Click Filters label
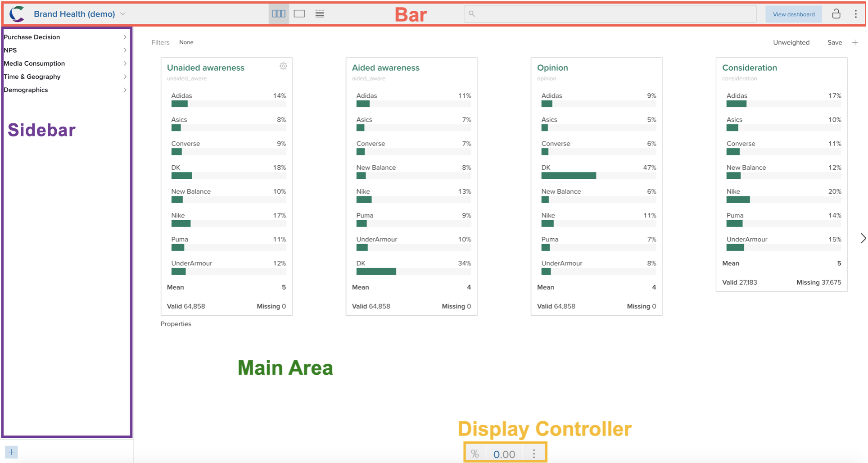The width and height of the screenshot is (868, 463). 160,42
